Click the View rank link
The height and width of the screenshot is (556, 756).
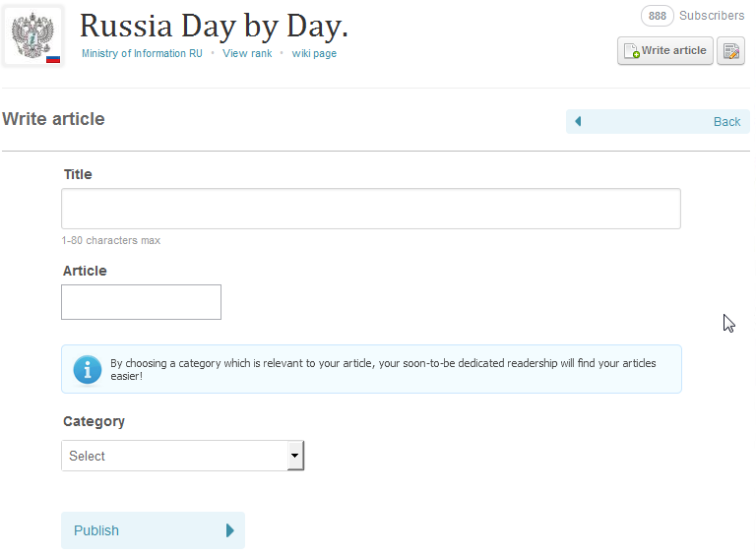[247, 53]
